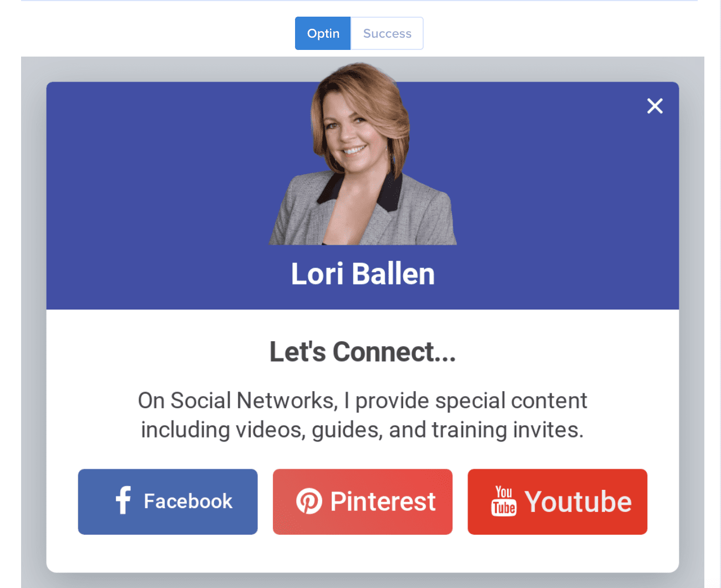Image resolution: width=721 pixels, height=588 pixels.
Task: Select the 'Lori Ballen' name heading
Action: 363,274
